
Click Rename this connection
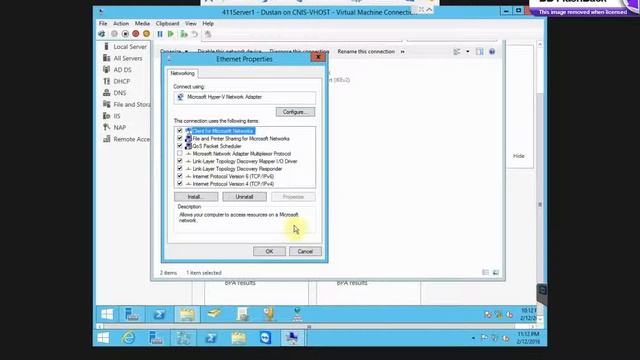click(366, 51)
